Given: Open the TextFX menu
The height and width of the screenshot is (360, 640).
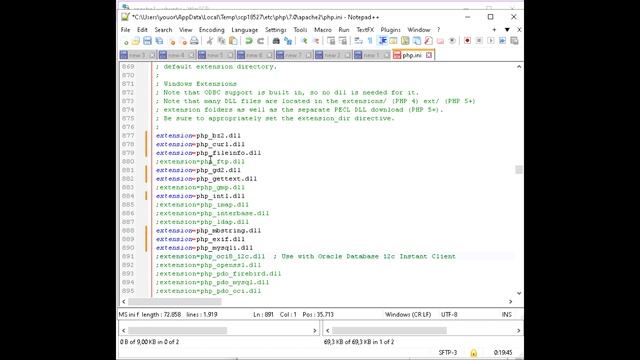Looking at the screenshot, I should click(x=365, y=30).
